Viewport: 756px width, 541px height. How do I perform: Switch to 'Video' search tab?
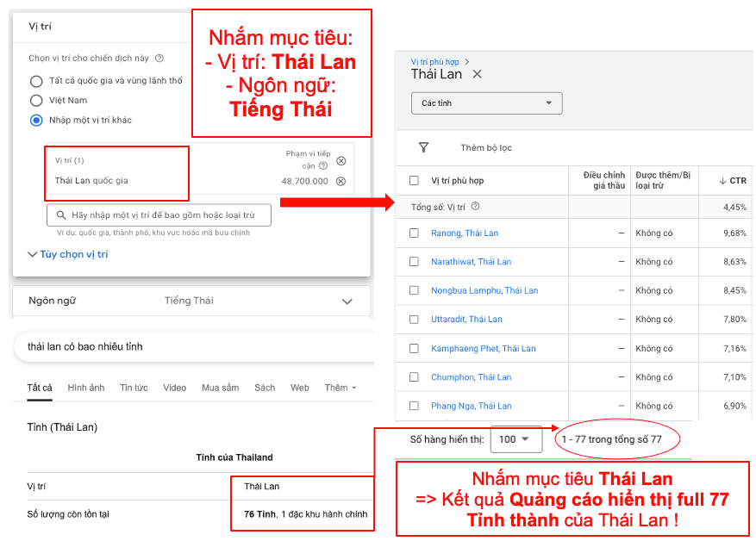pos(174,388)
